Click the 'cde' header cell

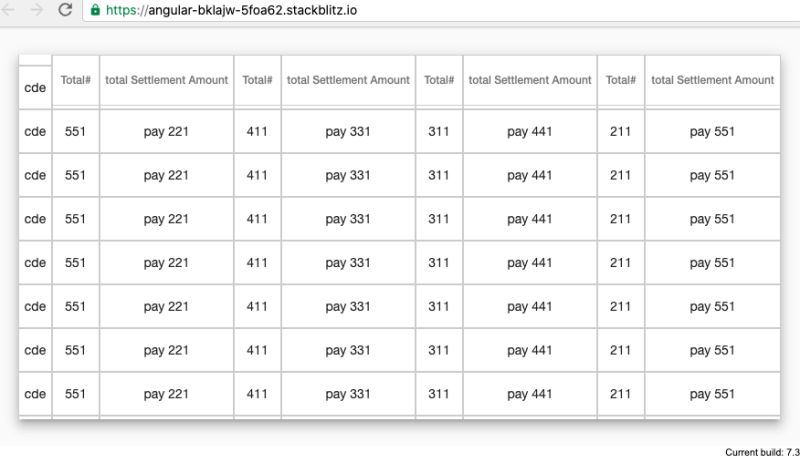tap(35, 88)
